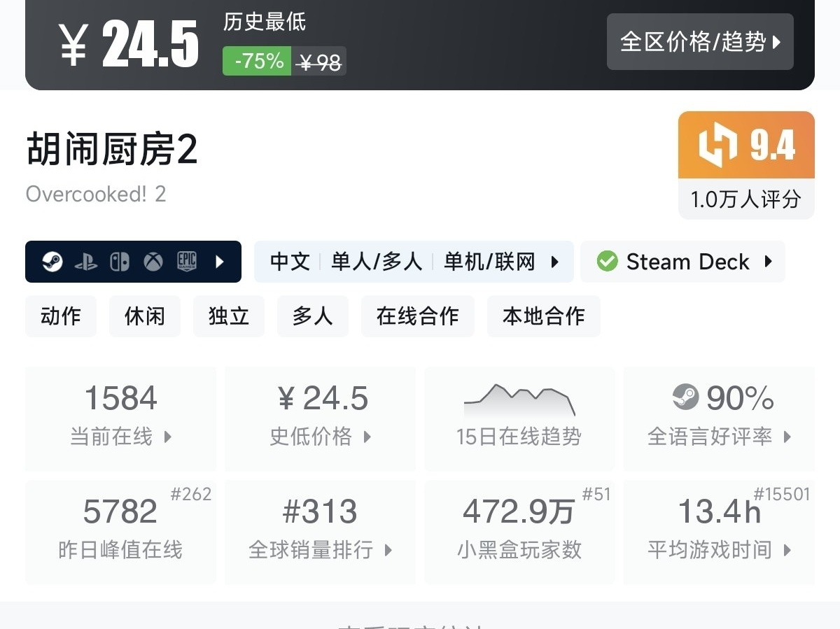The image size is (840, 629).
Task: Click the #51 player count rank
Action: (x=596, y=494)
